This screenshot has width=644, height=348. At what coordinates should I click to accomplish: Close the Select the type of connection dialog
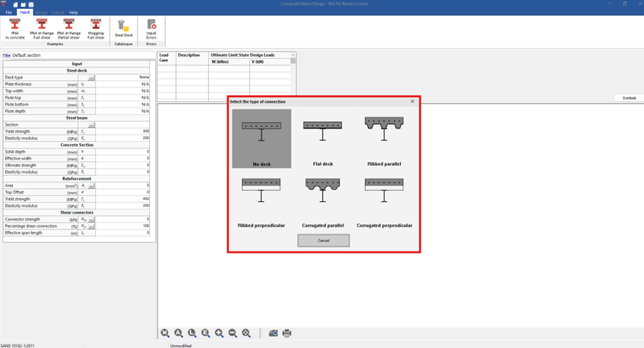point(412,101)
